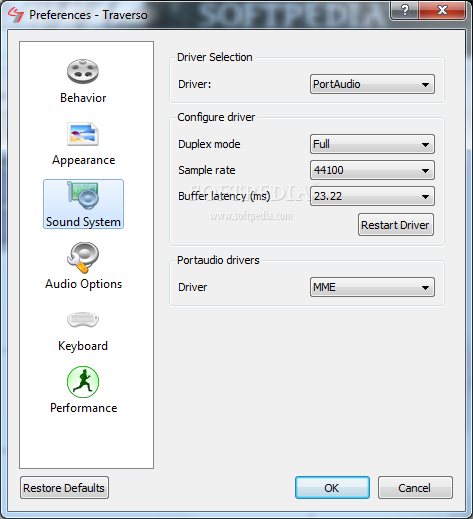Viewport: 473px width, 519px height.
Task: Click the Appearance label in sidebar
Action: (x=84, y=160)
